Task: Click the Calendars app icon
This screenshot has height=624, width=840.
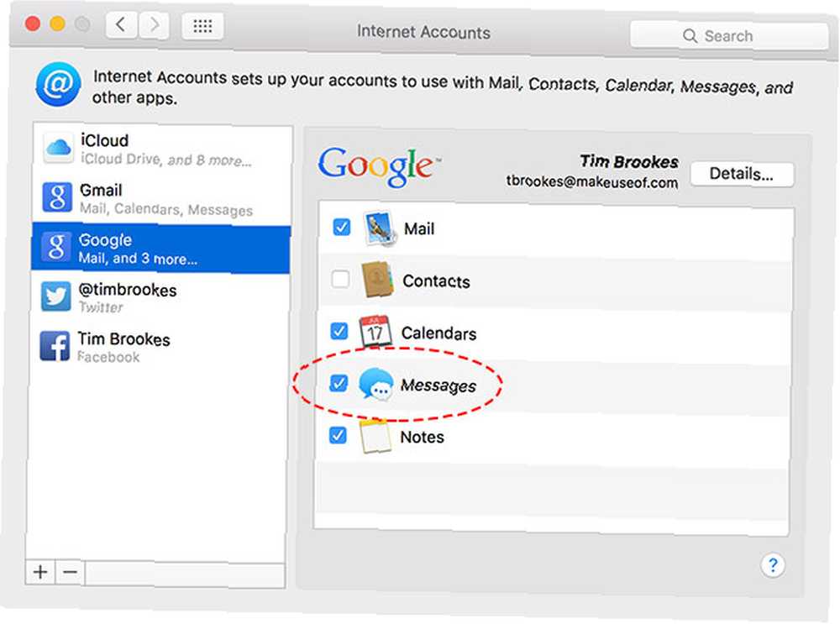Action: pyautogui.click(x=375, y=332)
